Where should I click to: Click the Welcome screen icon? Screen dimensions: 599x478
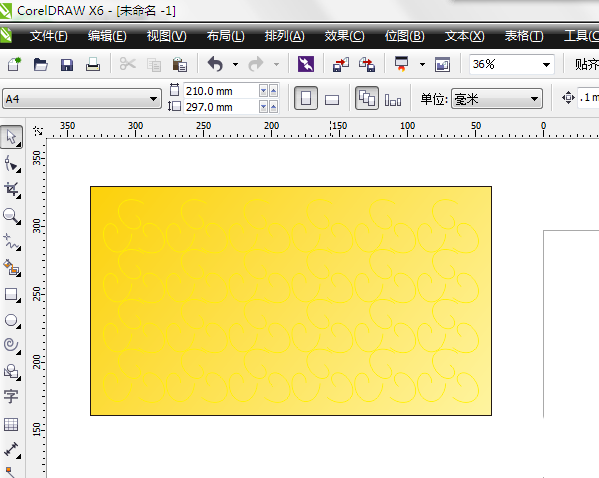(442, 65)
